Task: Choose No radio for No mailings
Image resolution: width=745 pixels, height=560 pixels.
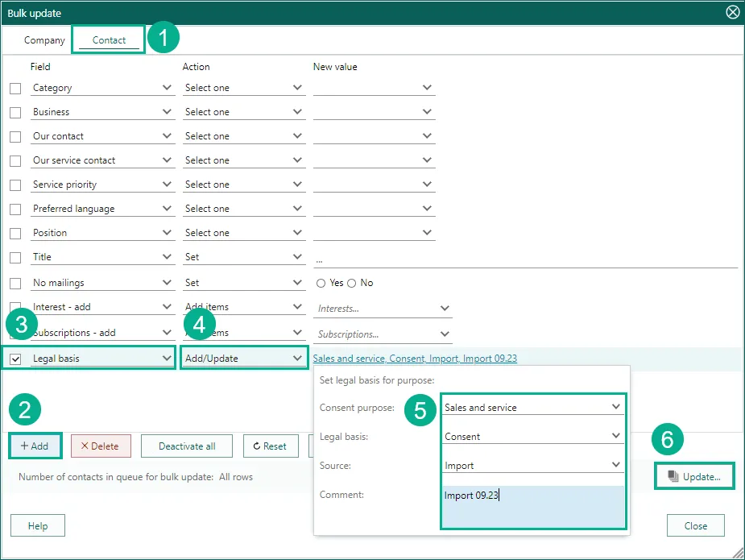Action: coord(352,283)
